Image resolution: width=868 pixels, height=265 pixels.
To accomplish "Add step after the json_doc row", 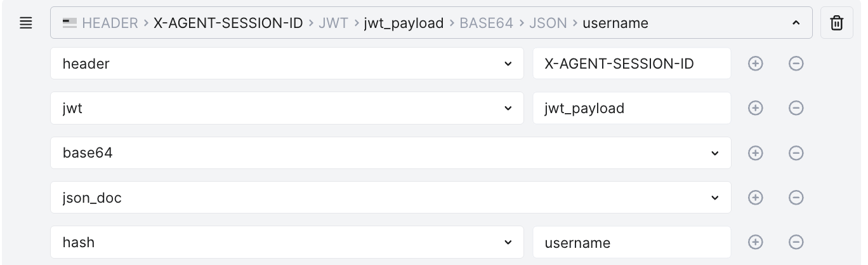I will pos(755,198).
